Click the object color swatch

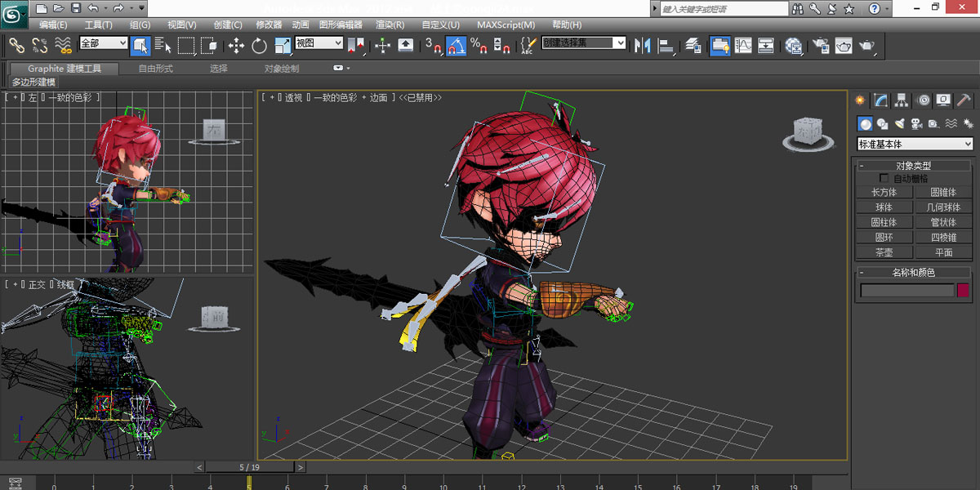coord(963,290)
